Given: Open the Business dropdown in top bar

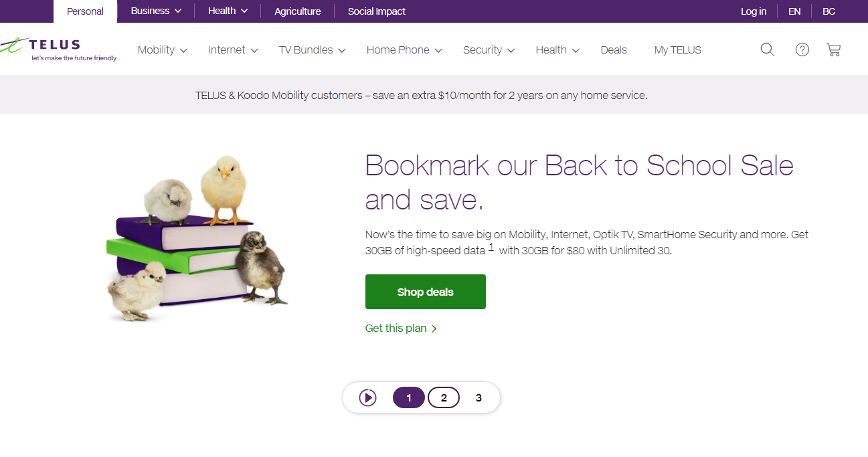Looking at the screenshot, I should click(156, 11).
